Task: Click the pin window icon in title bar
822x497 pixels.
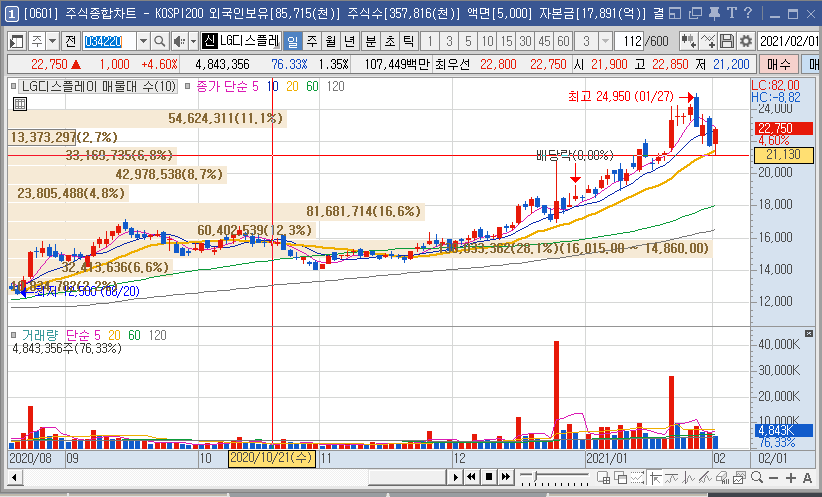Action: click(714, 13)
